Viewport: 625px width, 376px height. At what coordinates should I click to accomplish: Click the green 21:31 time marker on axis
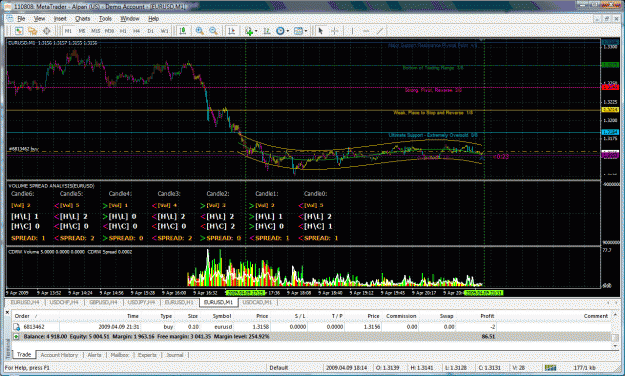coord(484,293)
